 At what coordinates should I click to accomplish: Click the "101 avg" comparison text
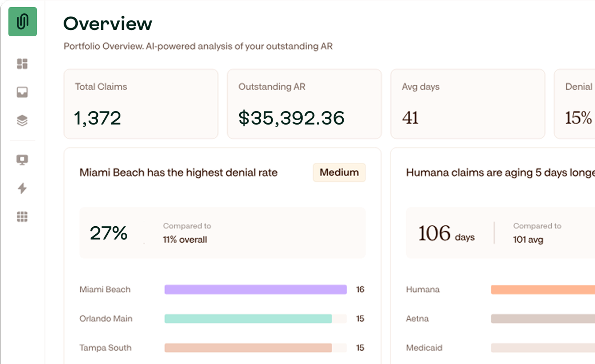528,240
